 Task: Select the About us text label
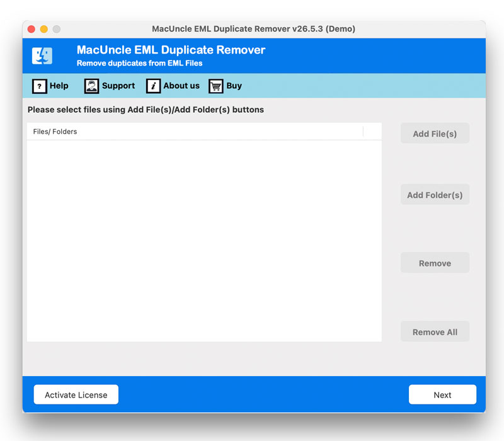pos(181,86)
